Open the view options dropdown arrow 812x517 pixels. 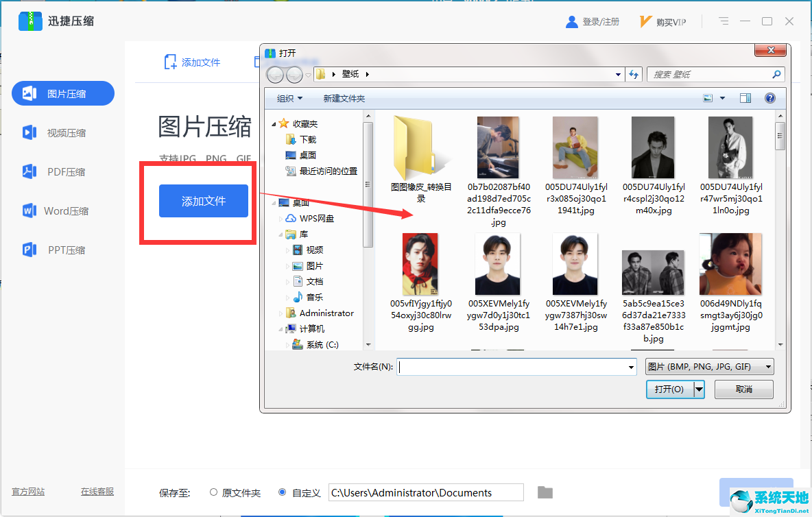[x=722, y=98]
